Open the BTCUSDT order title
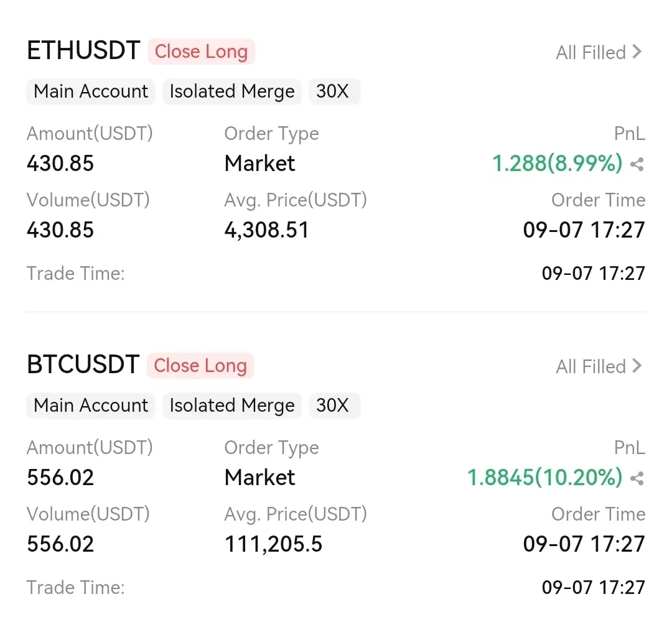This screenshot has width=672, height=617. click(x=83, y=365)
